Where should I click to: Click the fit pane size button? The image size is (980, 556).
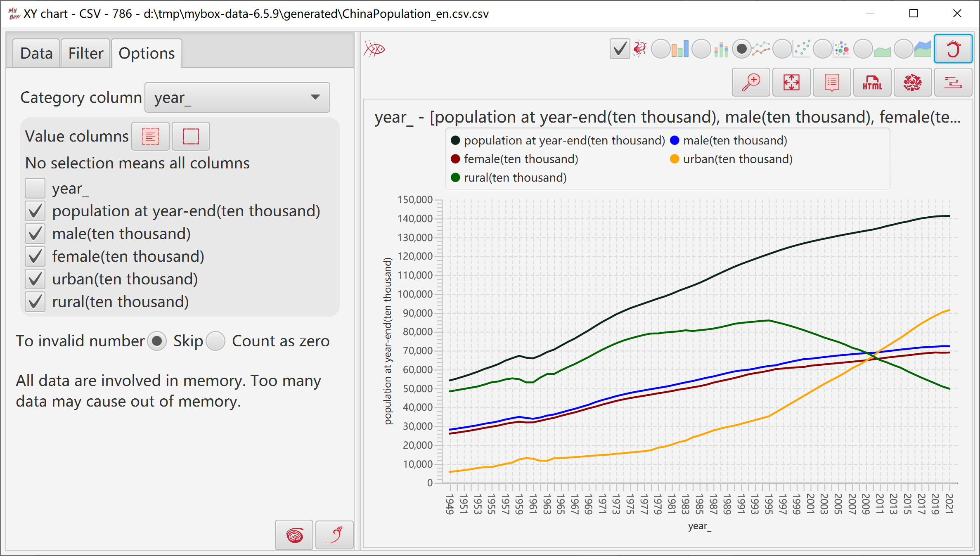point(791,83)
